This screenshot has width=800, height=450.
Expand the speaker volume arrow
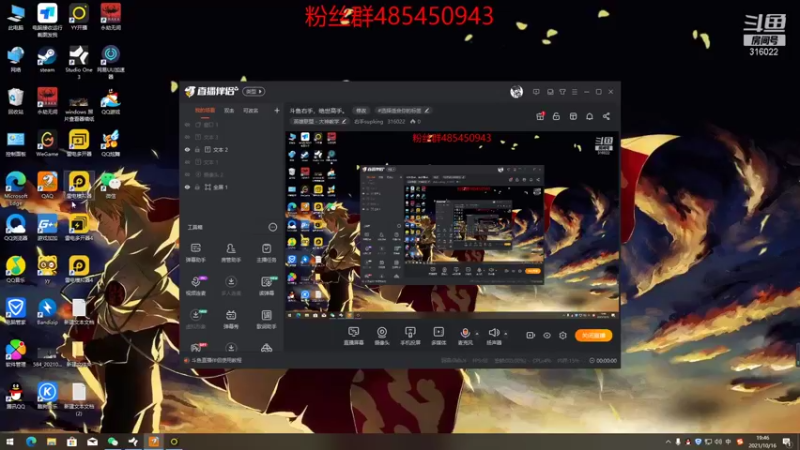(506, 334)
